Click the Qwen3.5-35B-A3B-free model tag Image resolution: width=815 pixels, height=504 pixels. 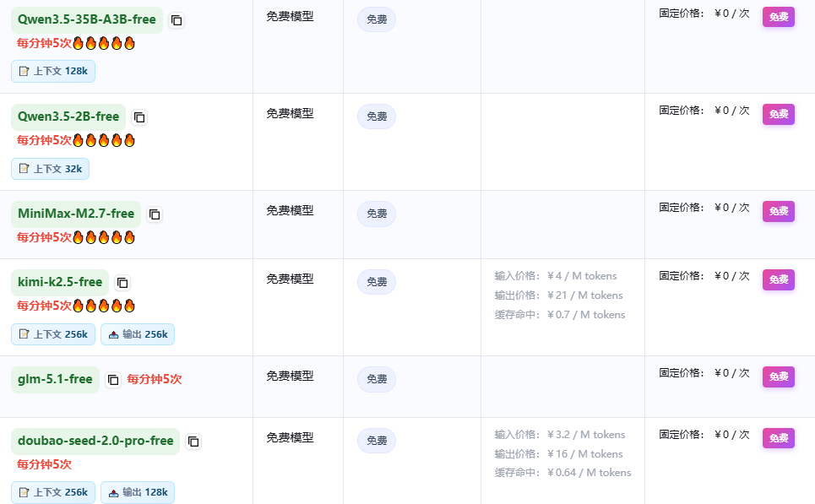pos(87,19)
